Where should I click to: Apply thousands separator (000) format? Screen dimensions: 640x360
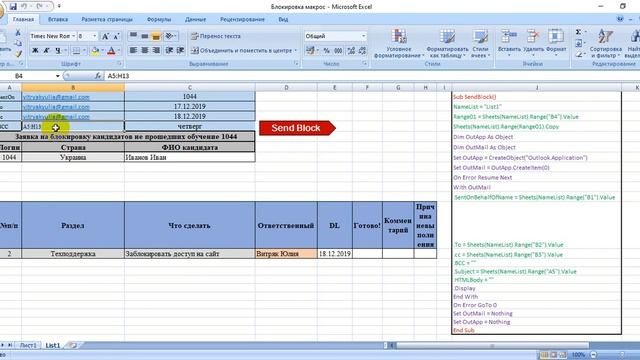point(338,51)
